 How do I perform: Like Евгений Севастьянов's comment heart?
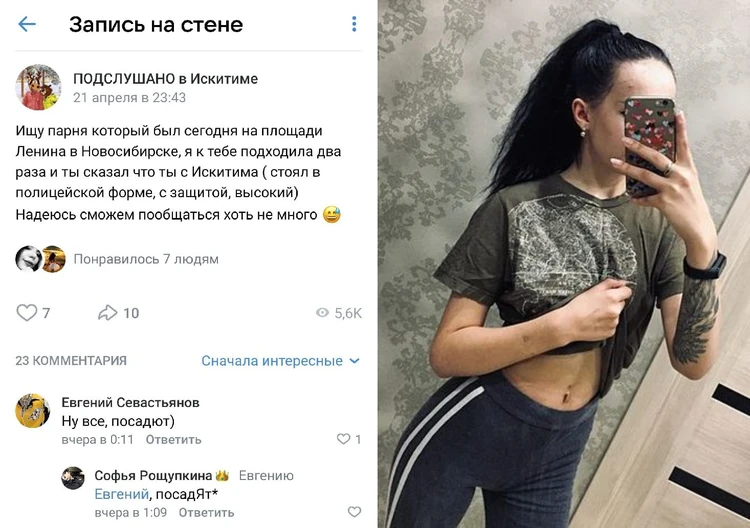click(343, 439)
